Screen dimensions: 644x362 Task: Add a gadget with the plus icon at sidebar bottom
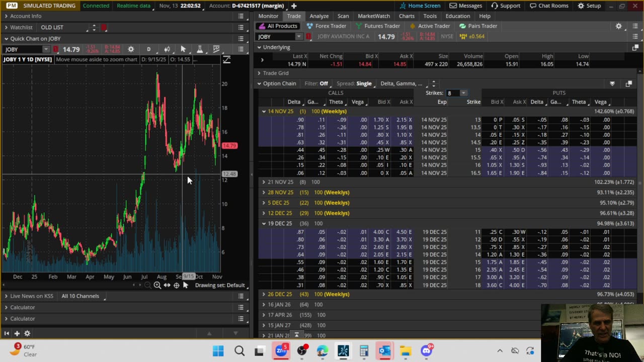tap(17, 333)
